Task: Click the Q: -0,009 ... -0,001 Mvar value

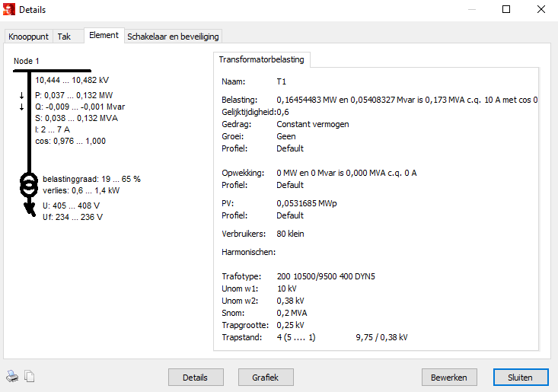Action: pyautogui.click(x=80, y=107)
